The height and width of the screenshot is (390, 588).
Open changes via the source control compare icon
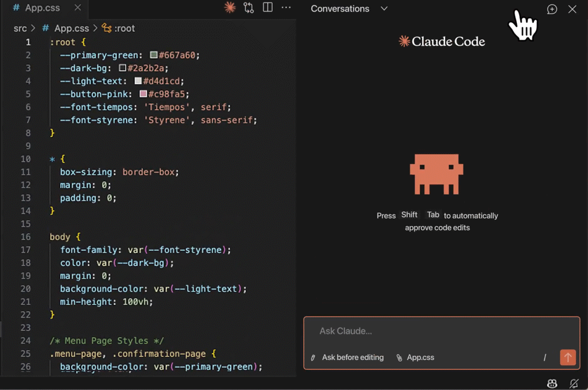249,8
